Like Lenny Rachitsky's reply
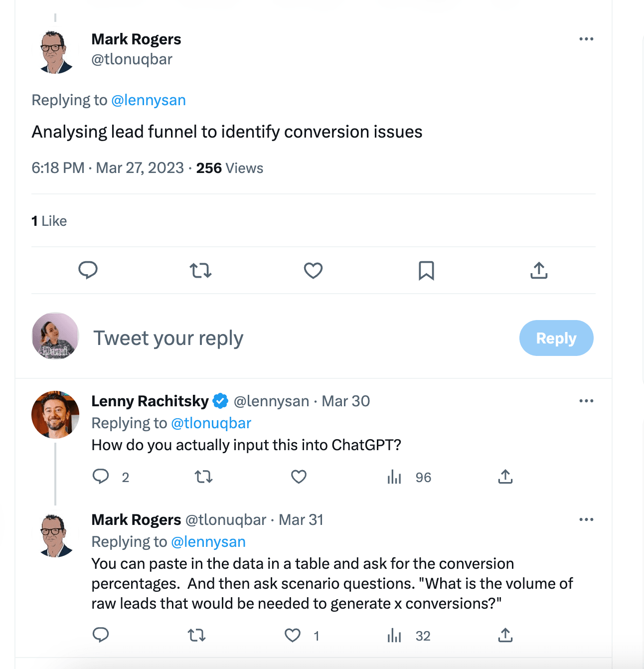Viewport: 644px width, 669px height. click(x=299, y=477)
